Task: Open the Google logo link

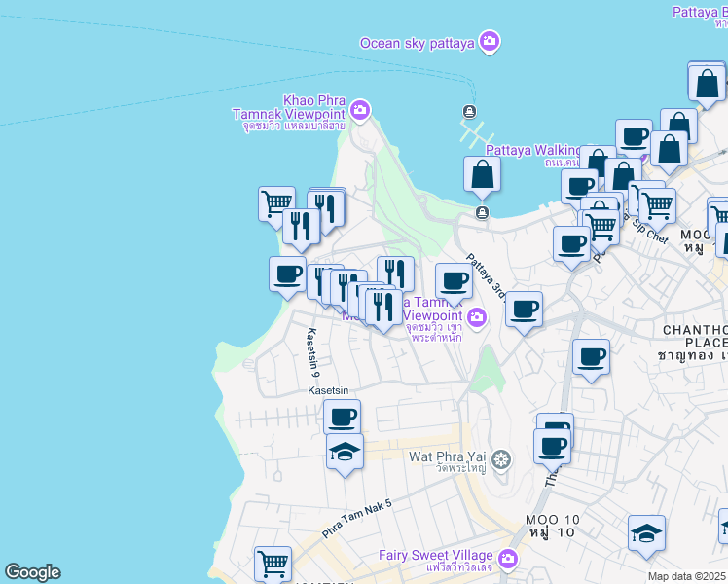Action: coord(32,572)
